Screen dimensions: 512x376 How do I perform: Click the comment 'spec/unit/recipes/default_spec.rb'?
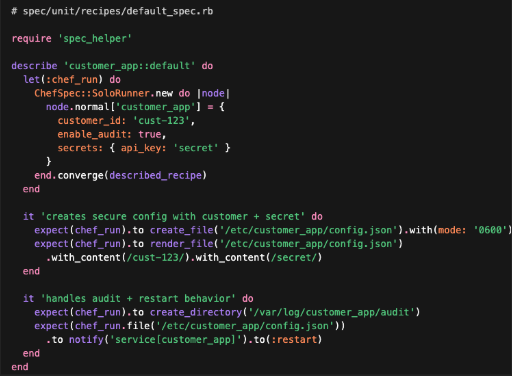118,11
